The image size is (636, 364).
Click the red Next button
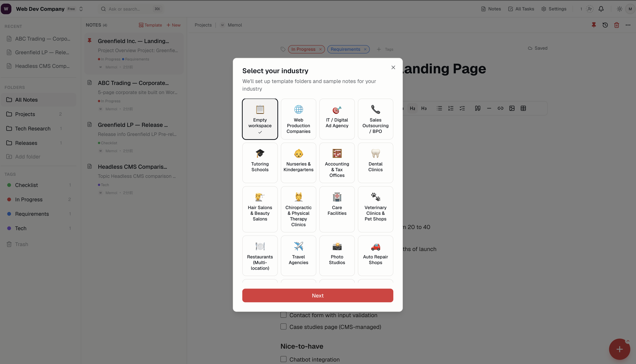[317, 296]
